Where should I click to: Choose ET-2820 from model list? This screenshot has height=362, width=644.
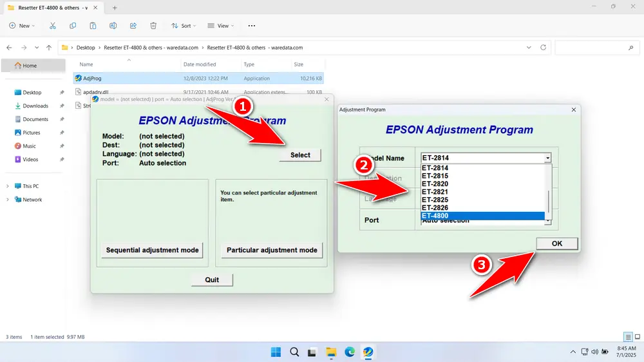pyautogui.click(x=482, y=184)
